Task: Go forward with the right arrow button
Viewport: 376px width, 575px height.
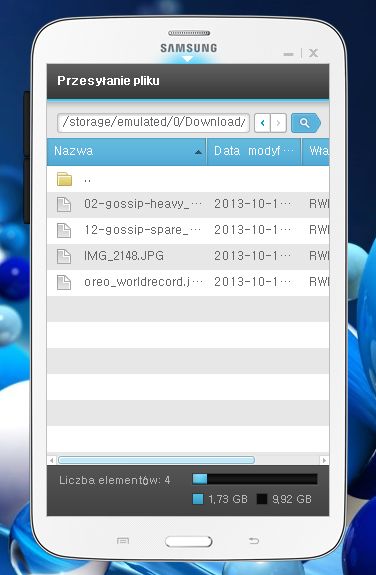Action: coord(278,123)
